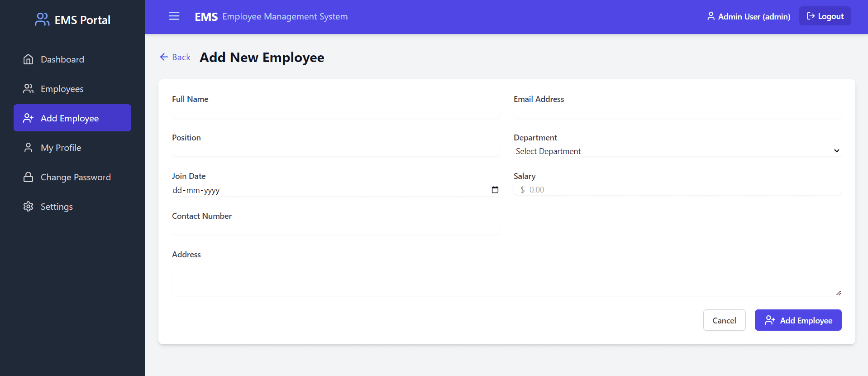Go to Employees in the sidebar
Image resolution: width=868 pixels, height=376 pixels.
tap(72, 89)
